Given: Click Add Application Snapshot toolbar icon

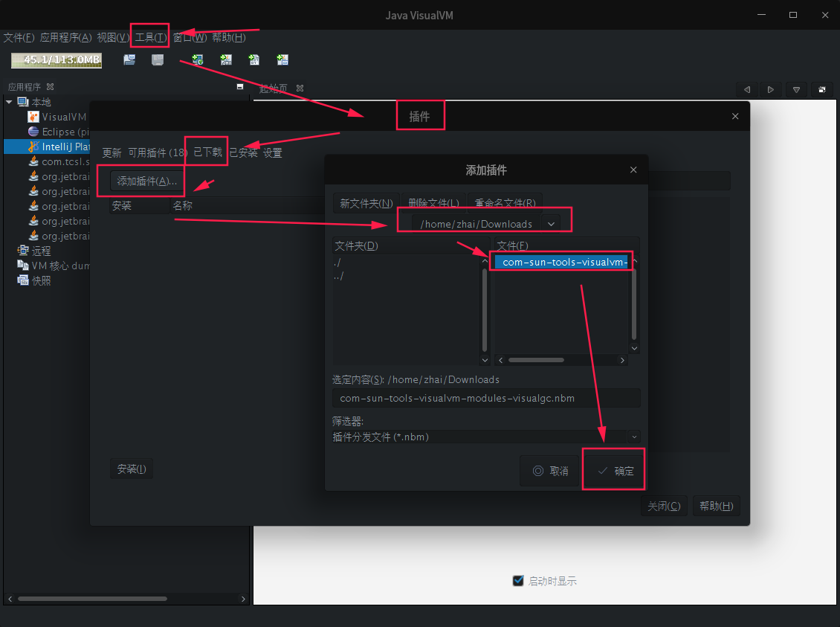Looking at the screenshot, I should click(282, 60).
